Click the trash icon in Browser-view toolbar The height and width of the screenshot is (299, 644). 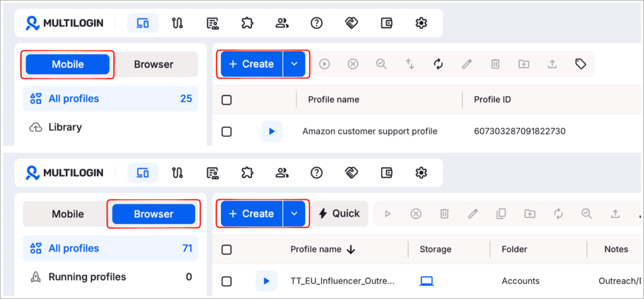click(445, 213)
